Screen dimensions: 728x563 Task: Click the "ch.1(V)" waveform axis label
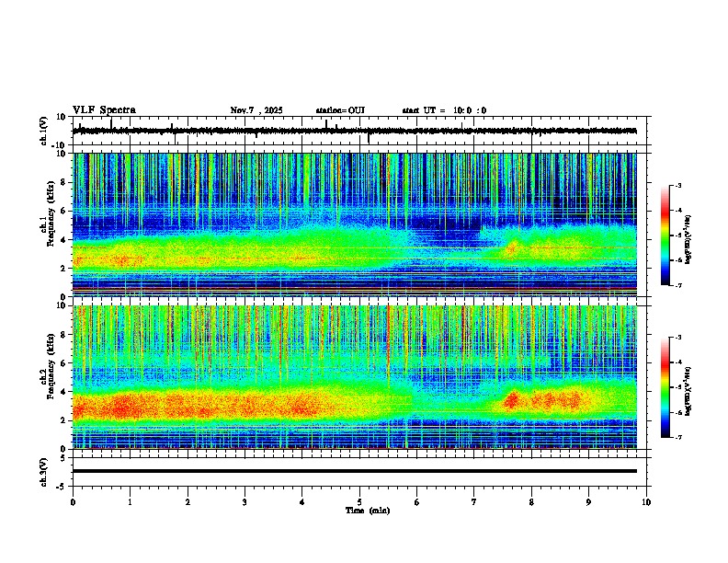pyautogui.click(x=44, y=131)
